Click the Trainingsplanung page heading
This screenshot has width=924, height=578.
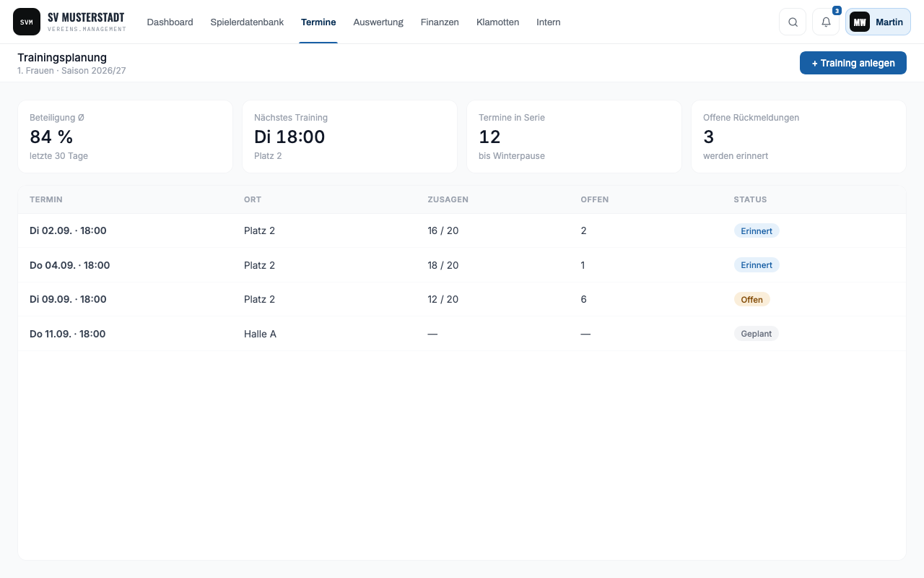[x=62, y=57]
